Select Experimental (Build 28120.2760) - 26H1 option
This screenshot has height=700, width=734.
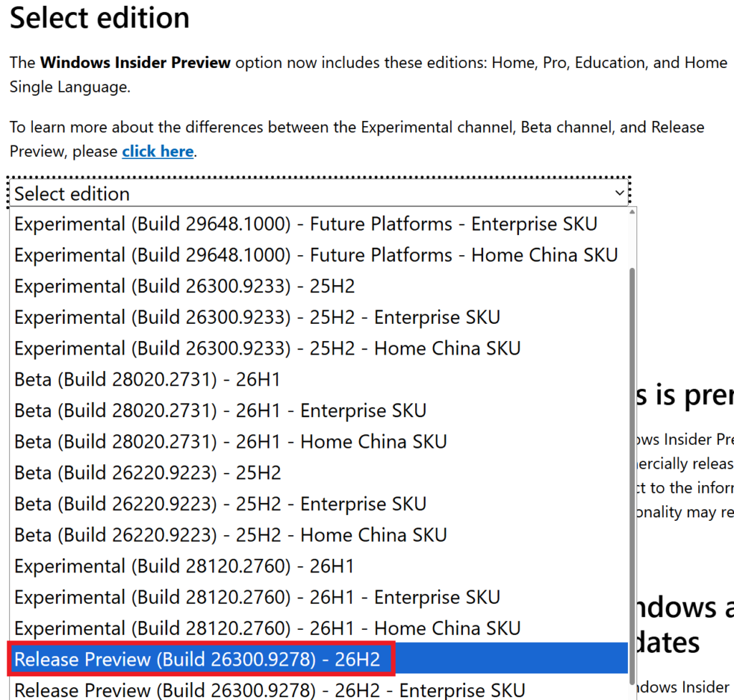coord(319,567)
